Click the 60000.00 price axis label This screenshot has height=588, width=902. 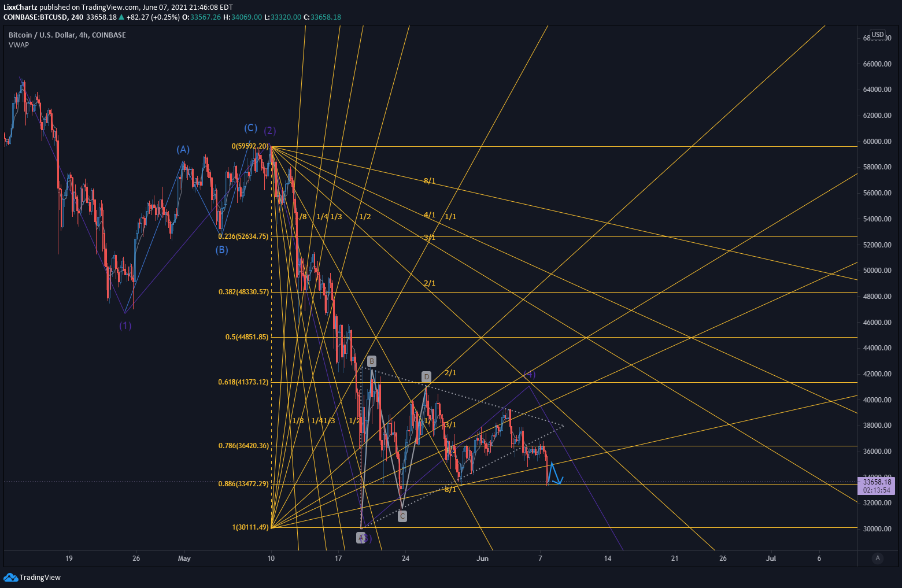click(x=877, y=142)
